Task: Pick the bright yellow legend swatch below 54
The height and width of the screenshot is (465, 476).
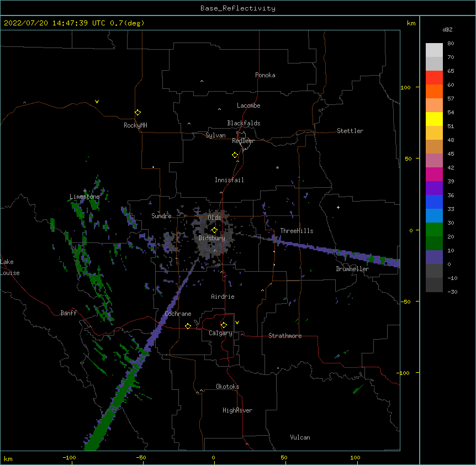Action: [434, 119]
